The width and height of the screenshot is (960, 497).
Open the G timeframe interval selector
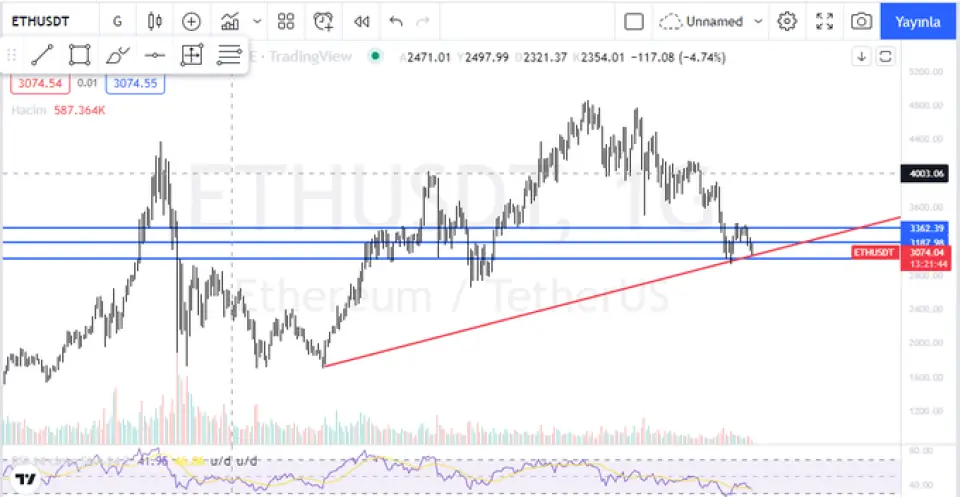(118, 21)
